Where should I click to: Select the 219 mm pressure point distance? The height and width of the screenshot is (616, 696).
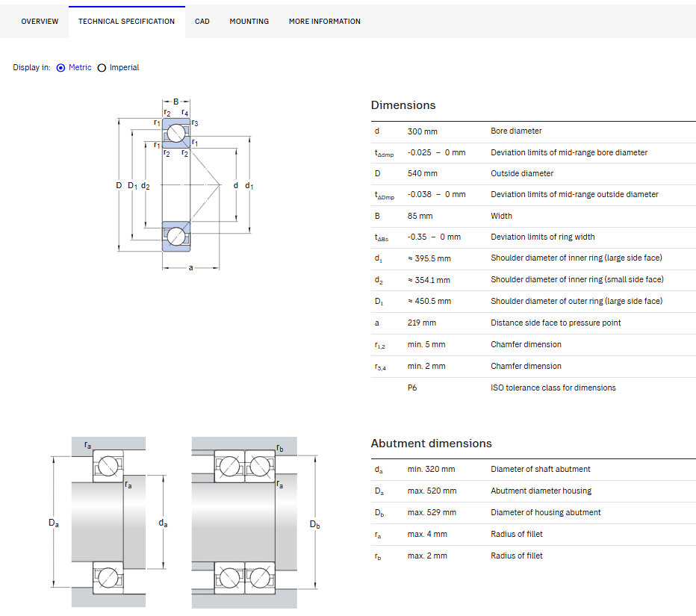422,323
